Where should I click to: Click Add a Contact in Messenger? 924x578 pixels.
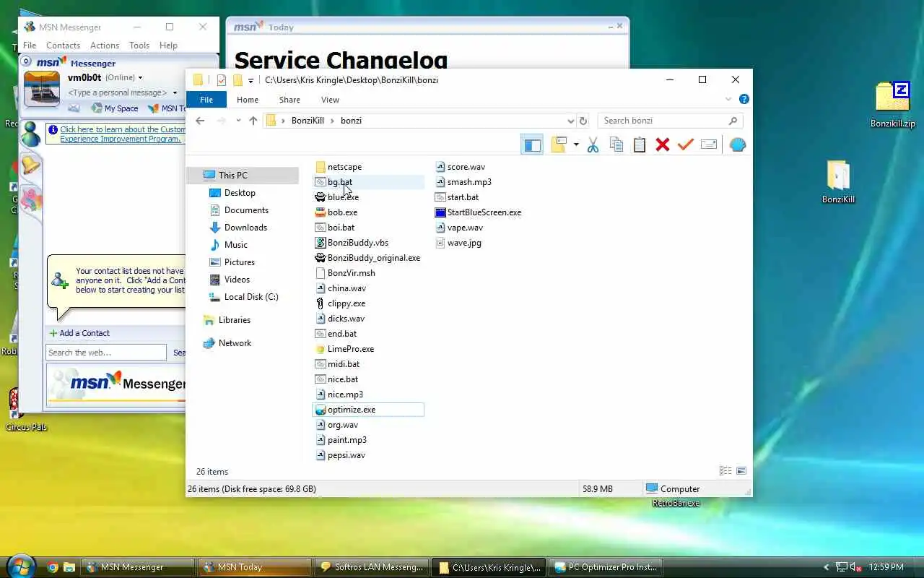click(79, 333)
